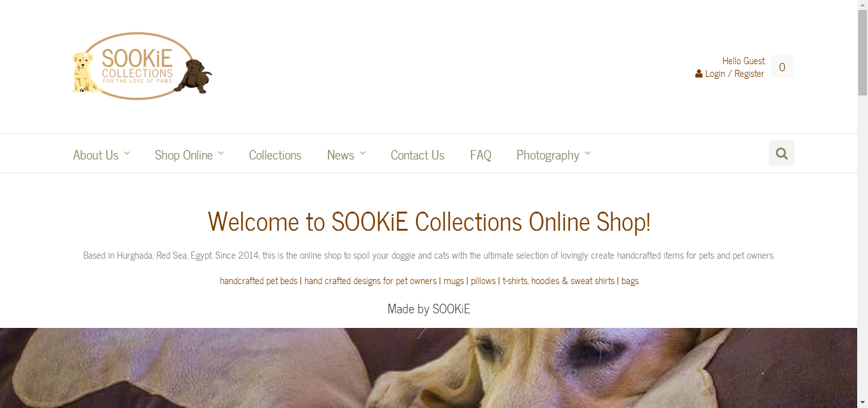
Task: Follow the handcrafted pet beds link
Action: pyautogui.click(x=259, y=280)
